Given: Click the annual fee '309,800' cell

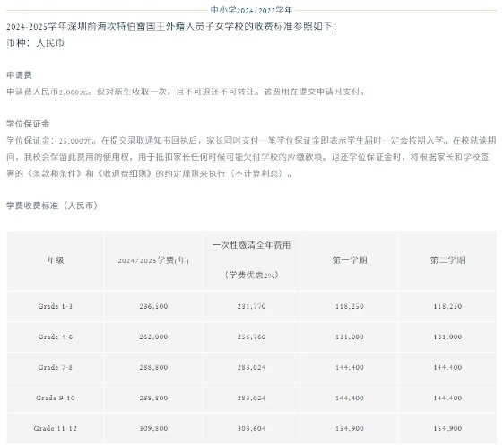Looking at the screenshot, I should [153, 428].
